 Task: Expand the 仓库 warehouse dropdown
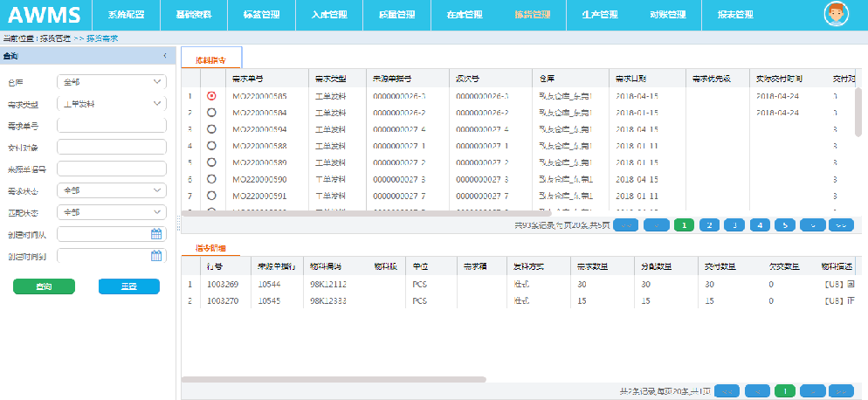pyautogui.click(x=112, y=82)
